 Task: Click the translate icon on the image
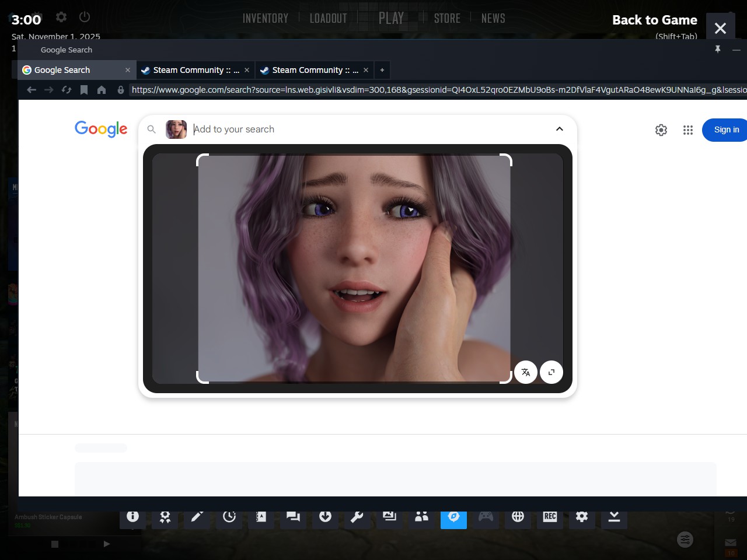(526, 372)
